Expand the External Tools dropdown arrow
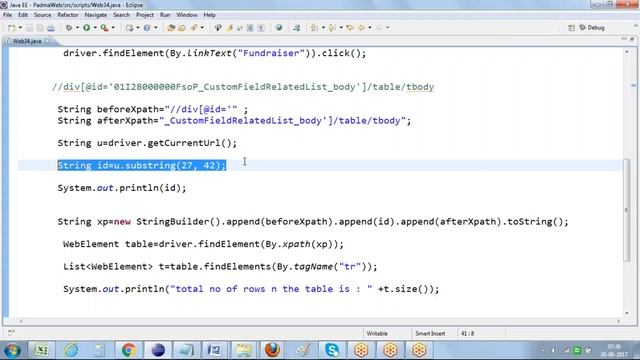 tap(113, 28)
